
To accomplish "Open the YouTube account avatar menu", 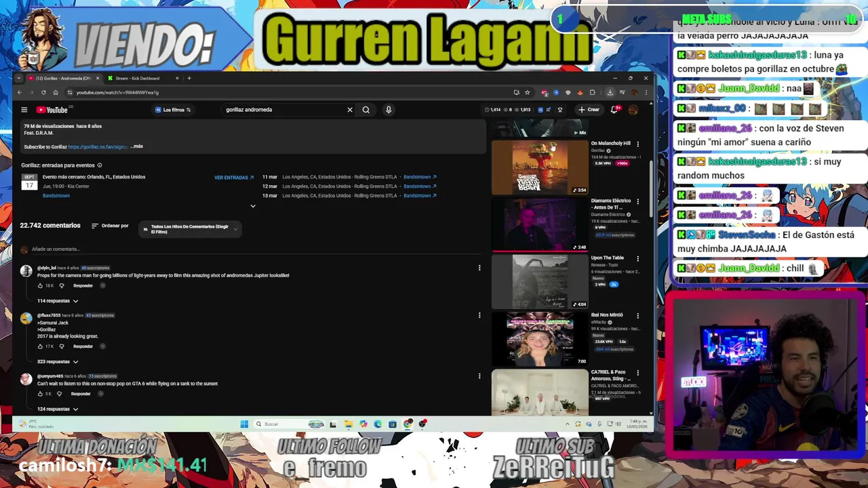I will tap(633, 110).
